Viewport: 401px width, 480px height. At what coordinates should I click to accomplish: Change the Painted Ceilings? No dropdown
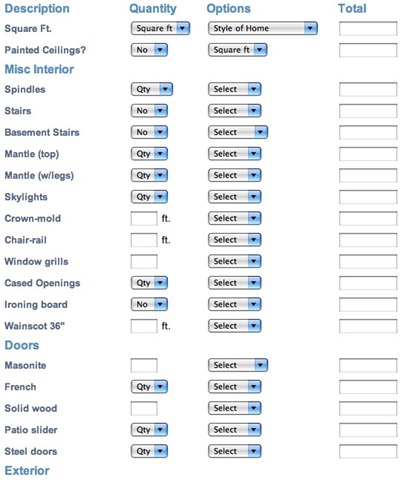tap(149, 50)
